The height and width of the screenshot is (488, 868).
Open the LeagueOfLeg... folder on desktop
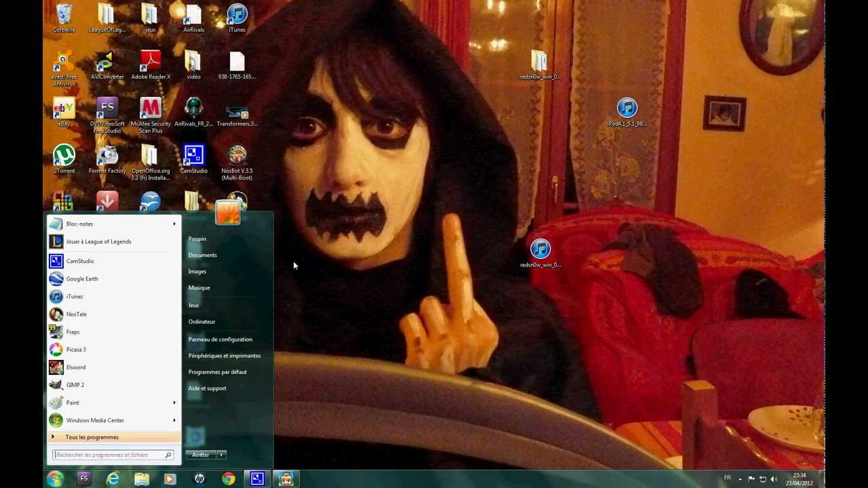107,18
